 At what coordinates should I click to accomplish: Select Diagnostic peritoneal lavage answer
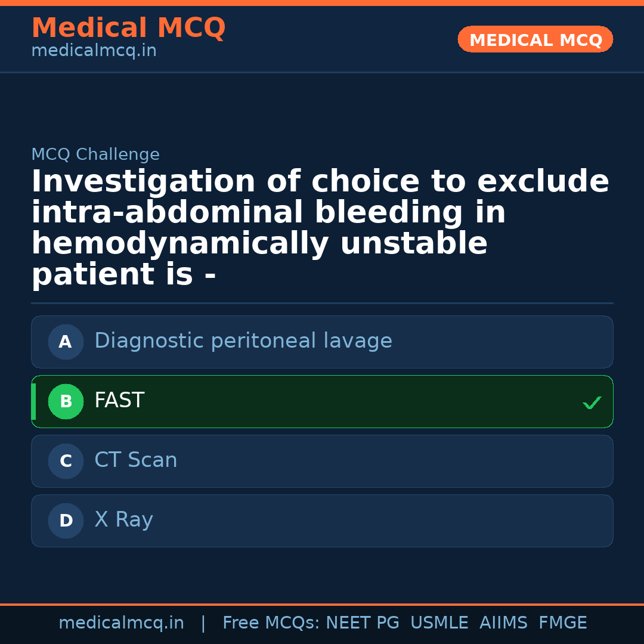tap(243, 341)
